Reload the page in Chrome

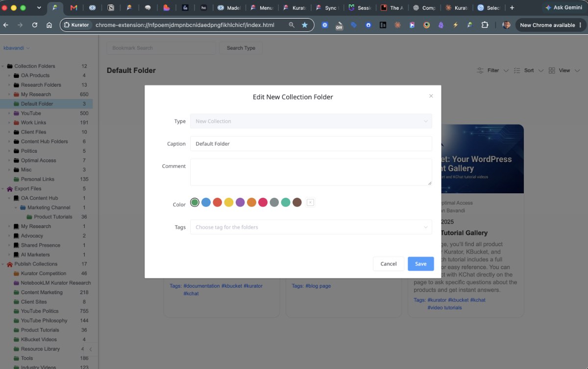35,25
